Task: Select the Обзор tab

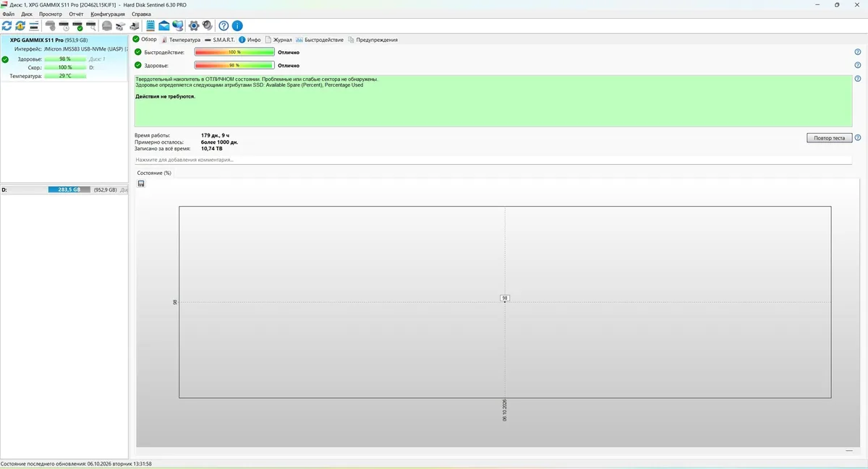Action: point(145,39)
